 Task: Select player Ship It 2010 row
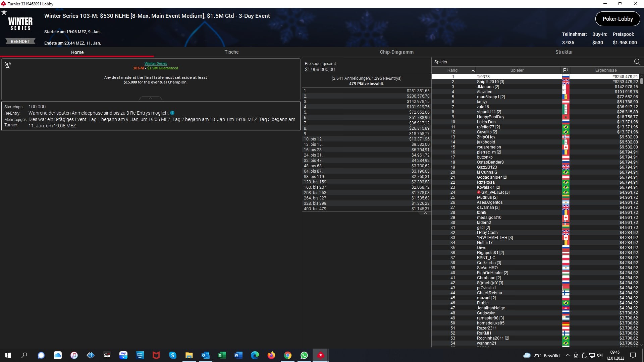pos(490,82)
